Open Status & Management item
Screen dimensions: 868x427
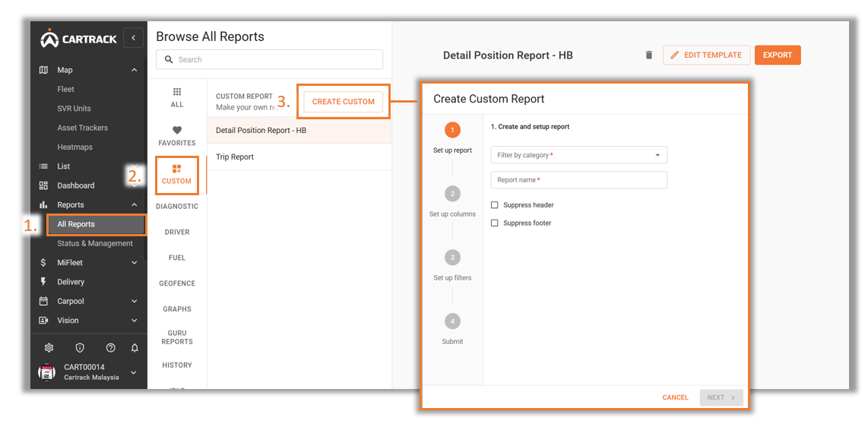(95, 243)
